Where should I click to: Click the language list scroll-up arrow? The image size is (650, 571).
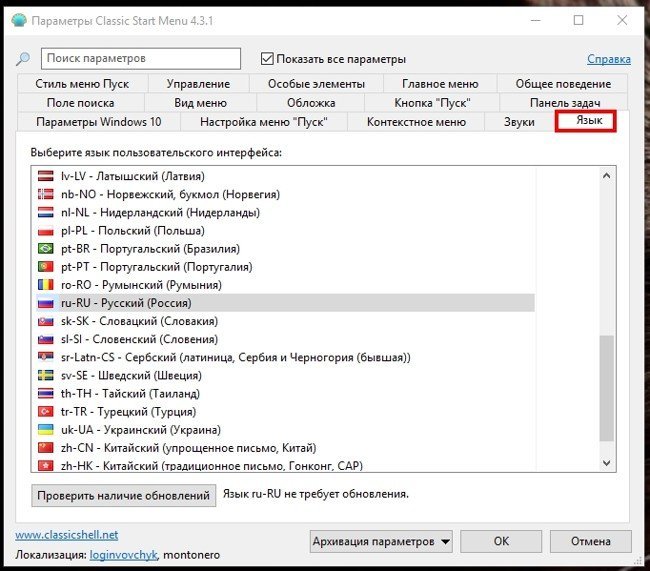coord(606,175)
